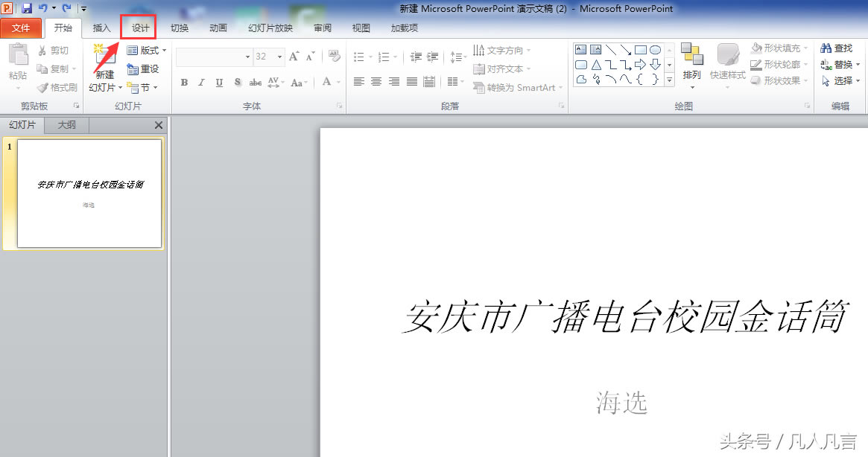The image size is (868, 457).
Task: Select the triangle shape in gallery
Action: click(596, 65)
